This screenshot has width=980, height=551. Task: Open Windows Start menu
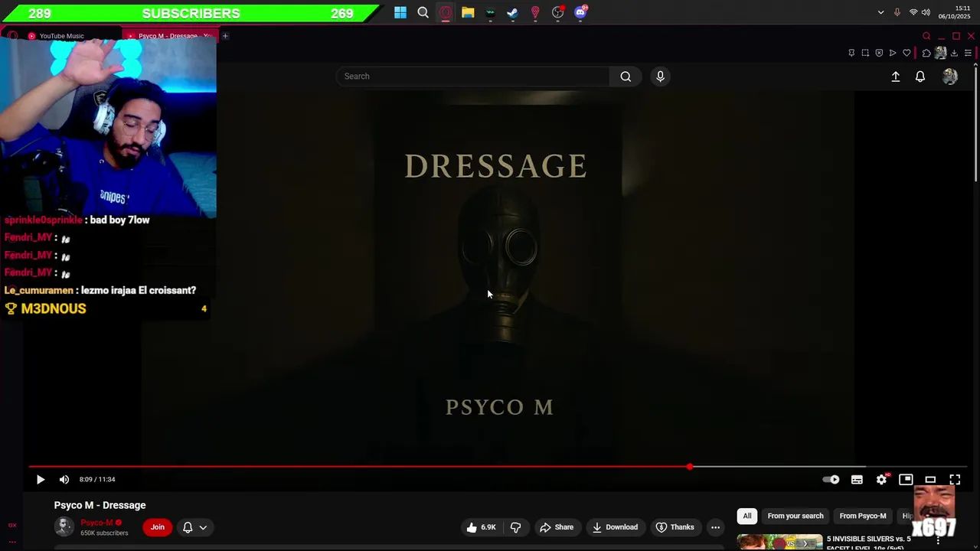pyautogui.click(x=400, y=12)
